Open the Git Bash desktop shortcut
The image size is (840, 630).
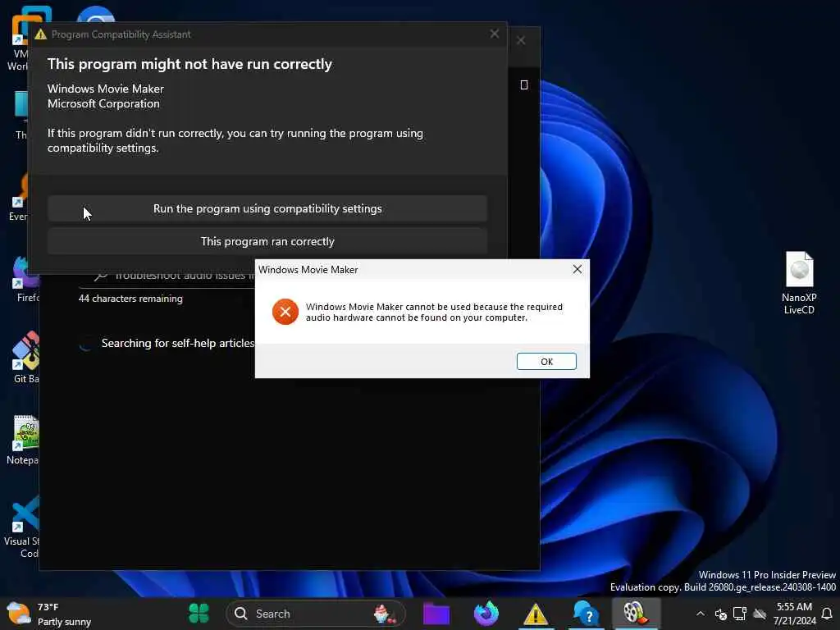coord(24,358)
